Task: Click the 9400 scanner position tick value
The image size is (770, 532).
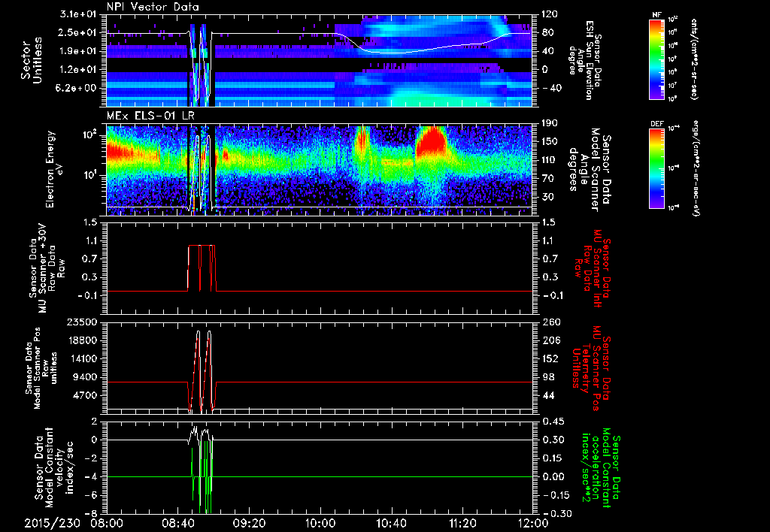Action: point(85,377)
